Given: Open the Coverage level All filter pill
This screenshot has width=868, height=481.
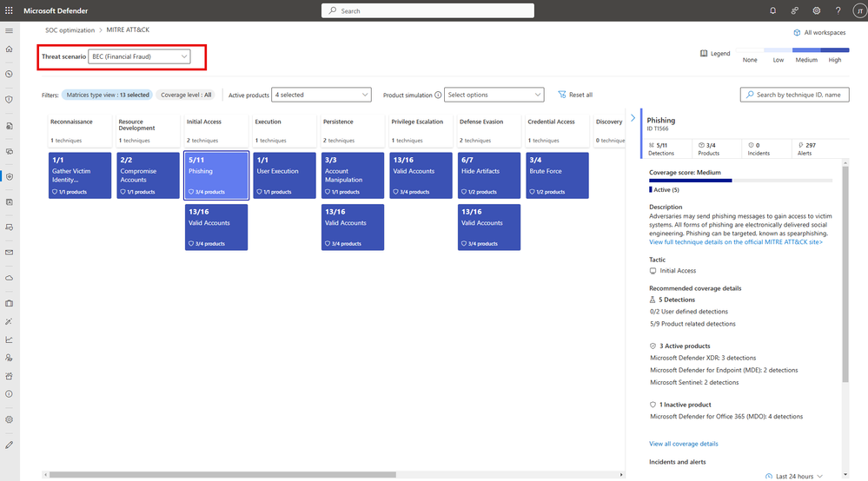Looking at the screenshot, I should [x=186, y=95].
